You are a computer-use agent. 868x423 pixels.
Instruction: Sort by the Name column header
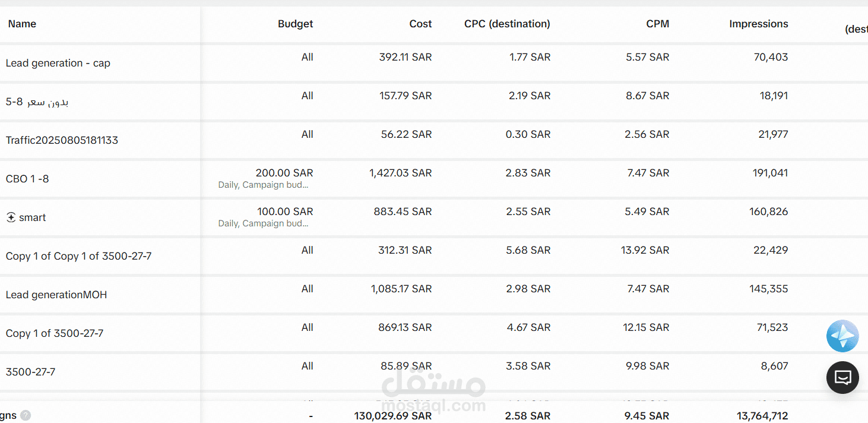[22, 24]
